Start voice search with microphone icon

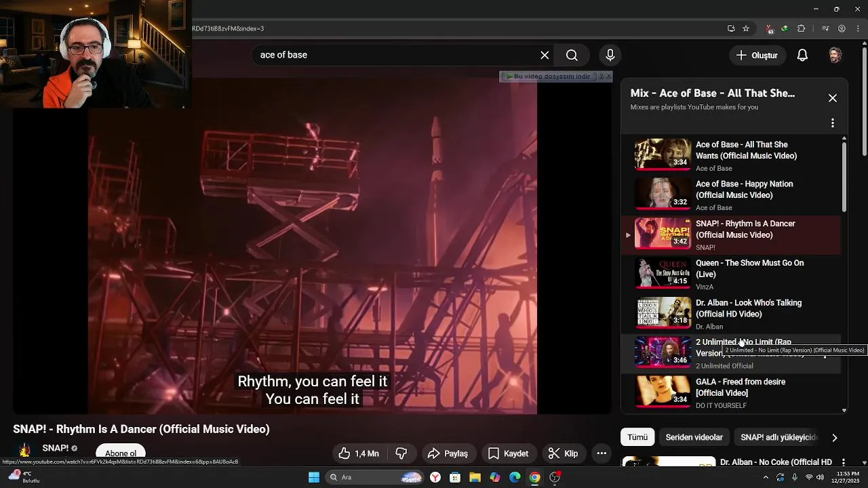tap(610, 55)
